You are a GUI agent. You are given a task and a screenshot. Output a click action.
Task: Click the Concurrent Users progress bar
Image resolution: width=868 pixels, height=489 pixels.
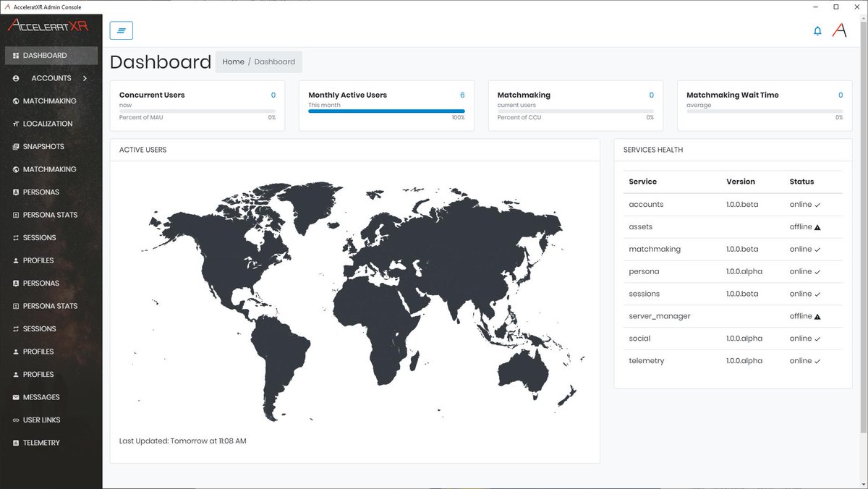pos(197,111)
